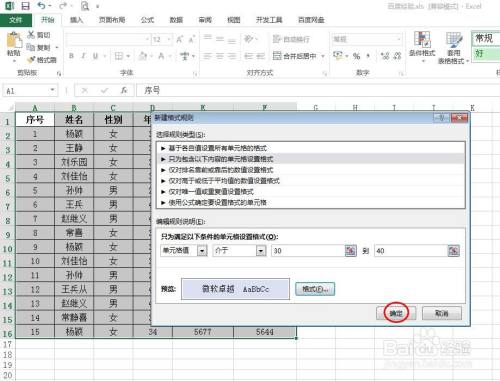Toggle Italic formatting

[83, 56]
